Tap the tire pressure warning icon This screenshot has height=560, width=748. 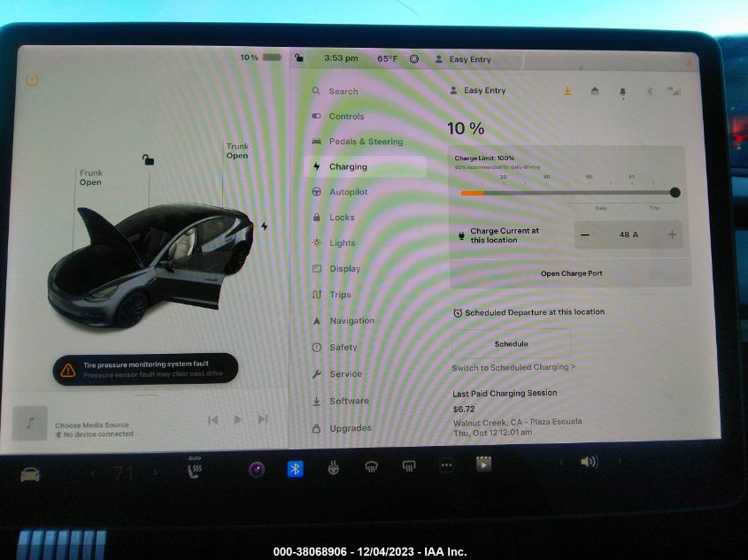coord(32,81)
